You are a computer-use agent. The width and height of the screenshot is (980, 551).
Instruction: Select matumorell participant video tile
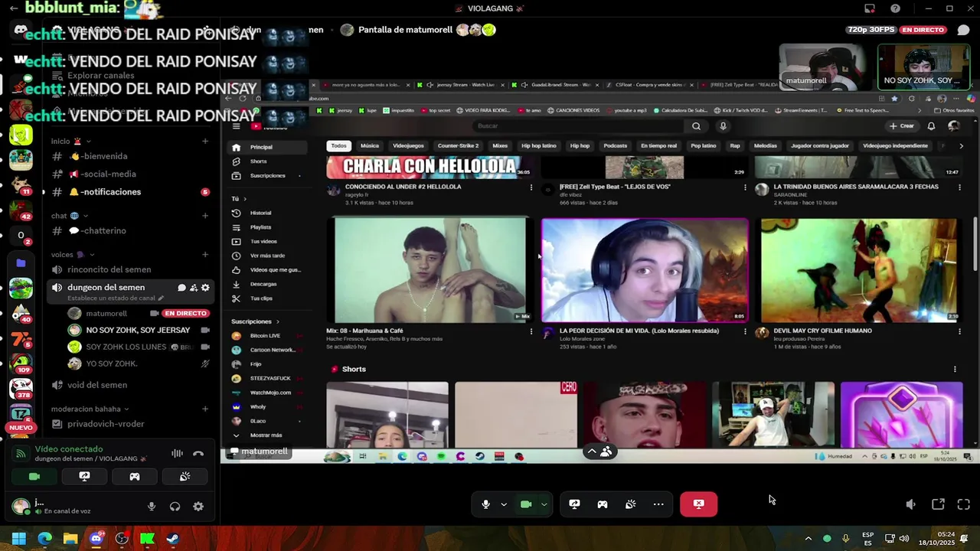pyautogui.click(x=823, y=67)
